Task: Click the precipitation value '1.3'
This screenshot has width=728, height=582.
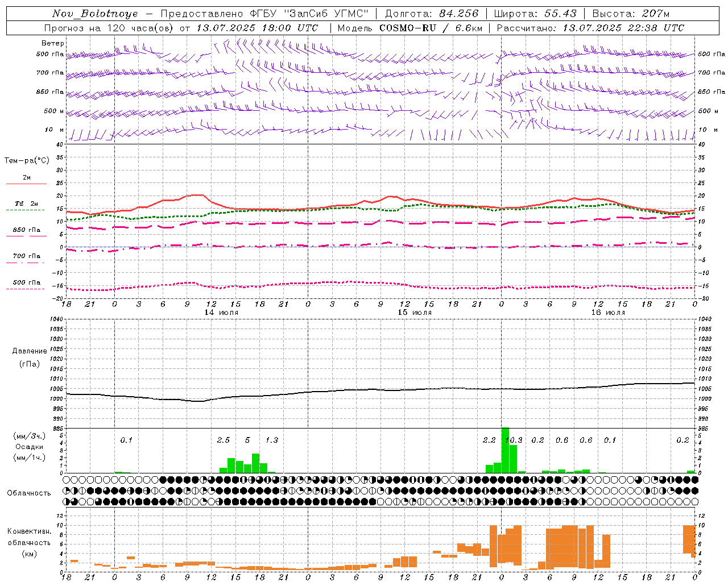Action: pos(272,440)
